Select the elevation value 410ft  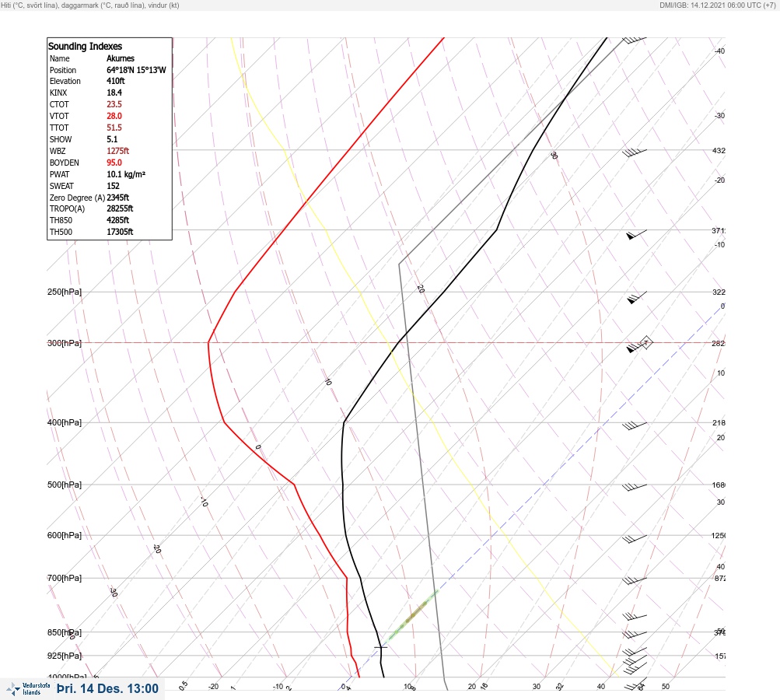[x=115, y=81]
